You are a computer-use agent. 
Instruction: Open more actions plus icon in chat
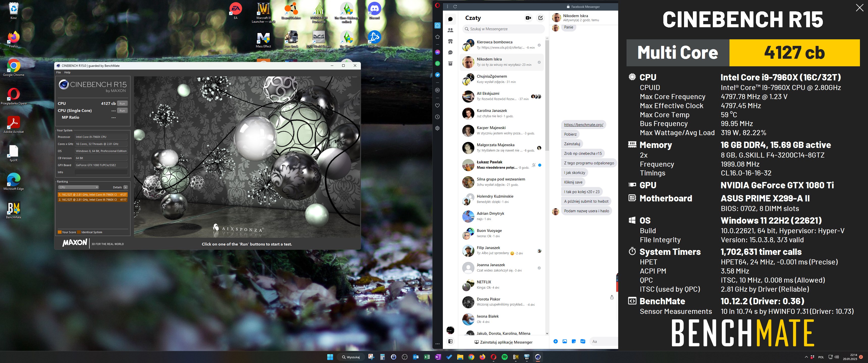pos(556,342)
